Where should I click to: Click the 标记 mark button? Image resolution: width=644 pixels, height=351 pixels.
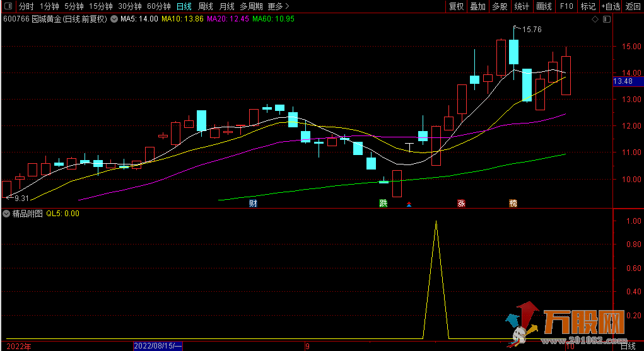(x=588, y=6)
